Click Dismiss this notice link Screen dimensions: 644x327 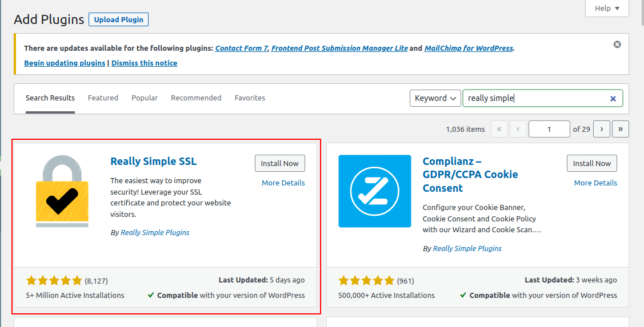[x=144, y=63]
